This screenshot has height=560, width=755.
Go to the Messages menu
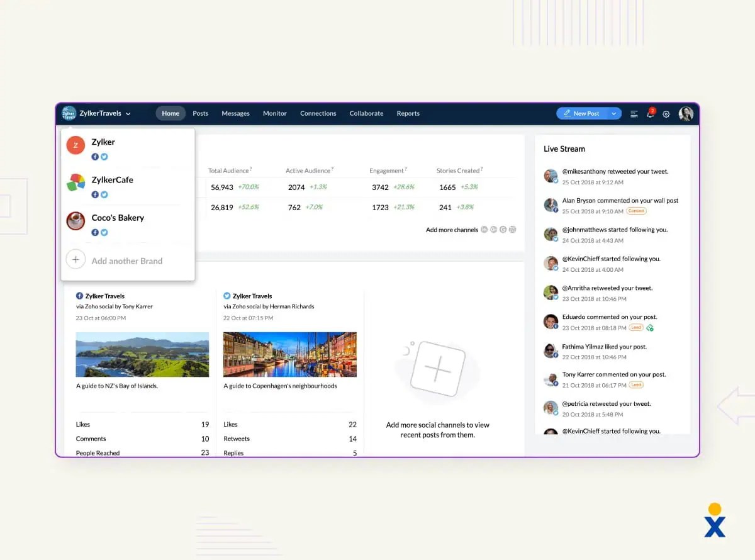pos(235,113)
